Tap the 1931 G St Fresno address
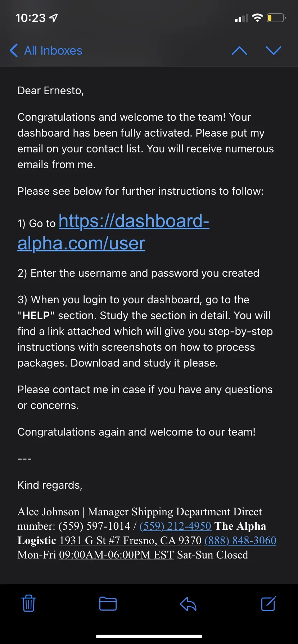Viewport: 298px width, 644px height. click(130, 540)
